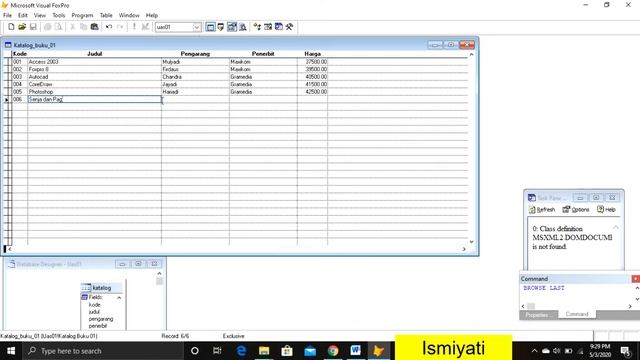The height and width of the screenshot is (360, 640).
Task: Open Google Chrome from the taskbar
Action: pos(333,351)
